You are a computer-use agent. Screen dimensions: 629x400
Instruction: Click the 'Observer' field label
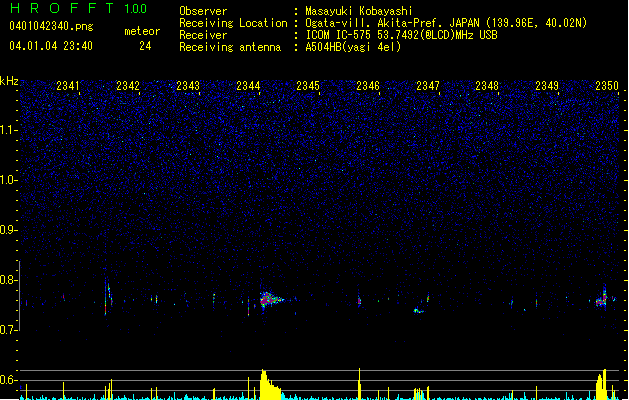point(203,11)
